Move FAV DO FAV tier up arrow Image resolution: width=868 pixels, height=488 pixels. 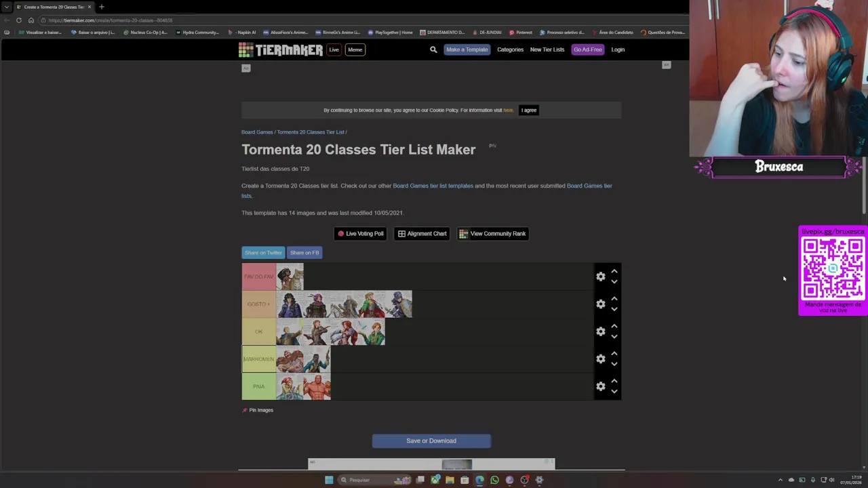click(x=614, y=271)
